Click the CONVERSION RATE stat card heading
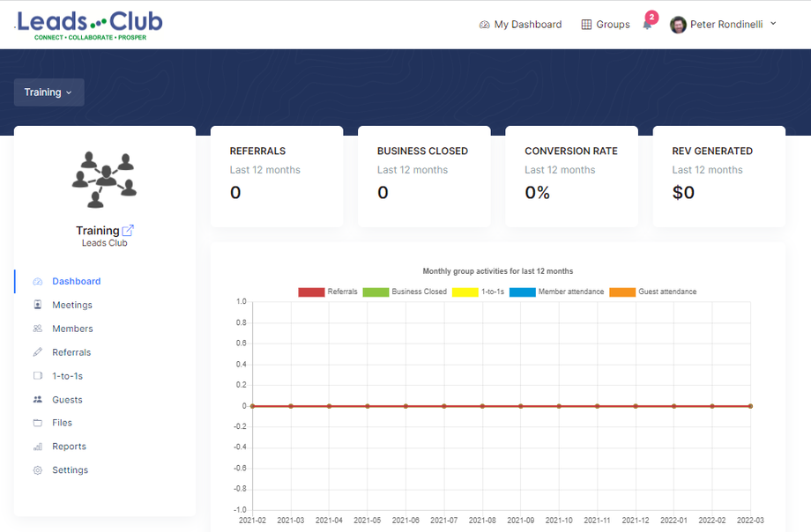Image resolution: width=811 pixels, height=532 pixels. [x=571, y=151]
